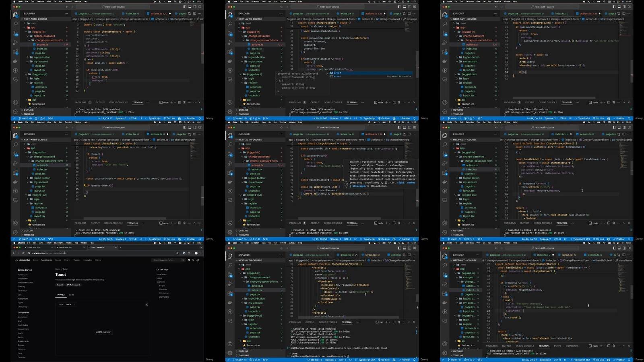
Task: Click Chrome new tab plus button
Action: [x=121, y=247]
